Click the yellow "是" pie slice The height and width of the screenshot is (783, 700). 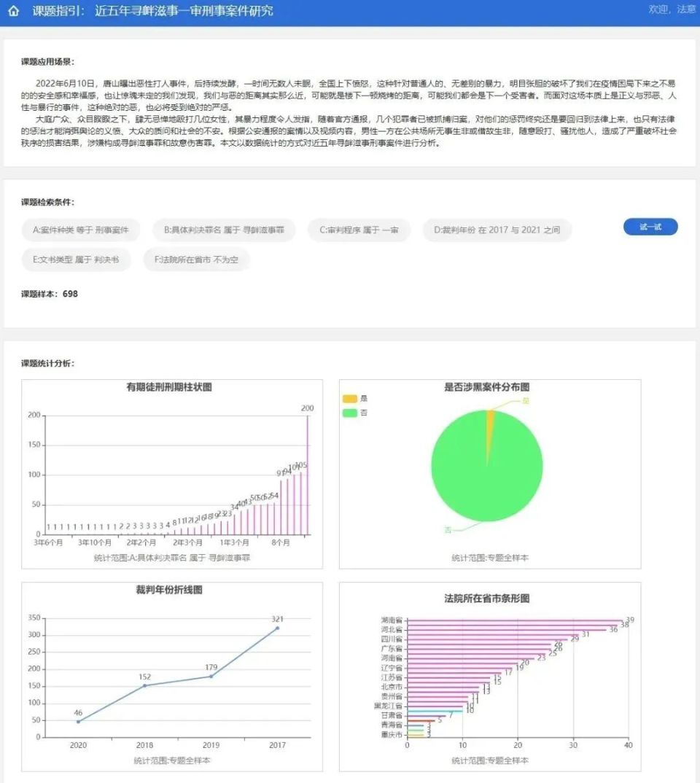click(490, 419)
